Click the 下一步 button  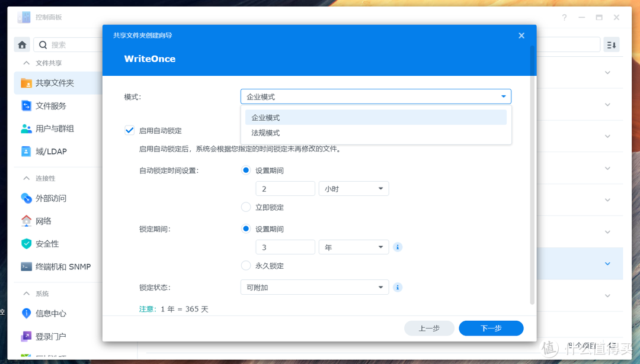[491, 328]
